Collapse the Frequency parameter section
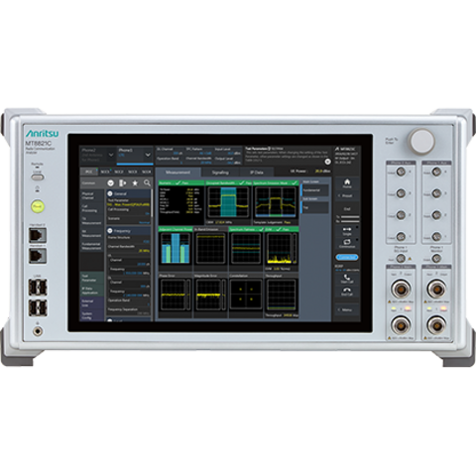 pyautogui.click(x=110, y=231)
